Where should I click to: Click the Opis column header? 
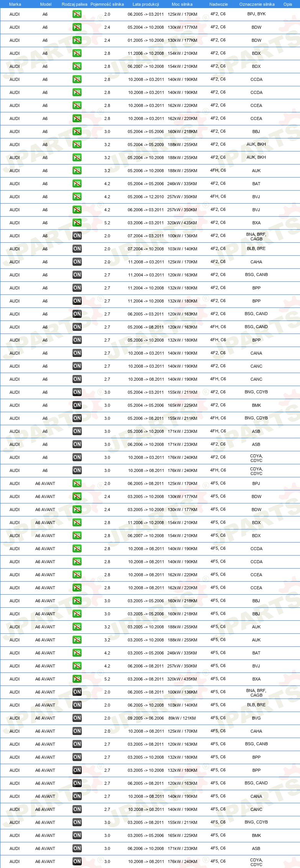288,4
